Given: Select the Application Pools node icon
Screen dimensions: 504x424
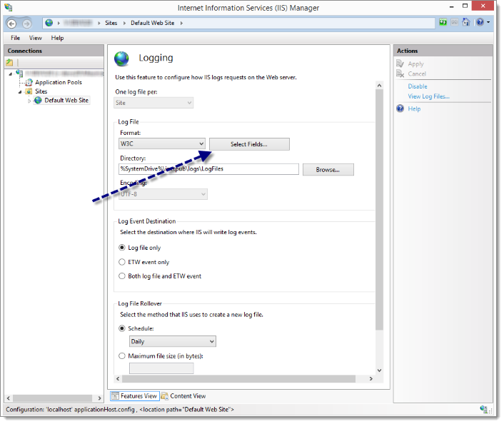Looking at the screenshot, I should pos(29,82).
